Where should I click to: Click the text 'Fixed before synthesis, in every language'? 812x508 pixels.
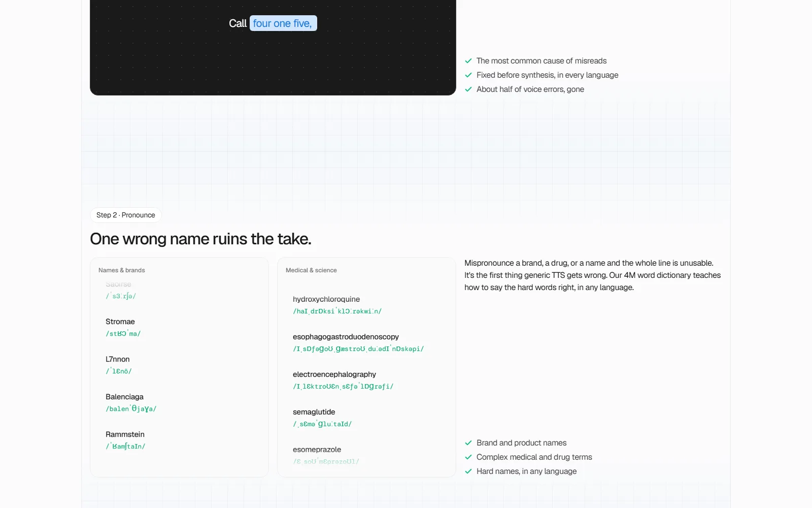pos(548,75)
